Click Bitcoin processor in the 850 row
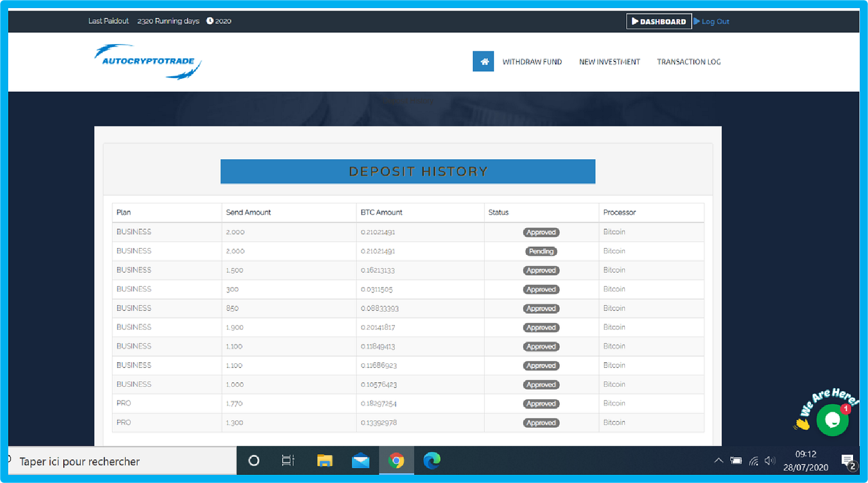 614,308
